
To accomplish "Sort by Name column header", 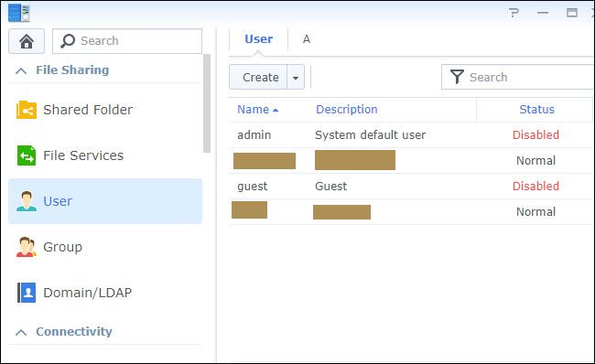I will tap(257, 110).
